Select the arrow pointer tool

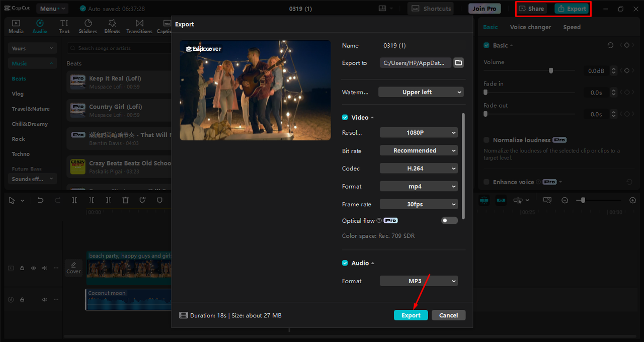point(12,200)
